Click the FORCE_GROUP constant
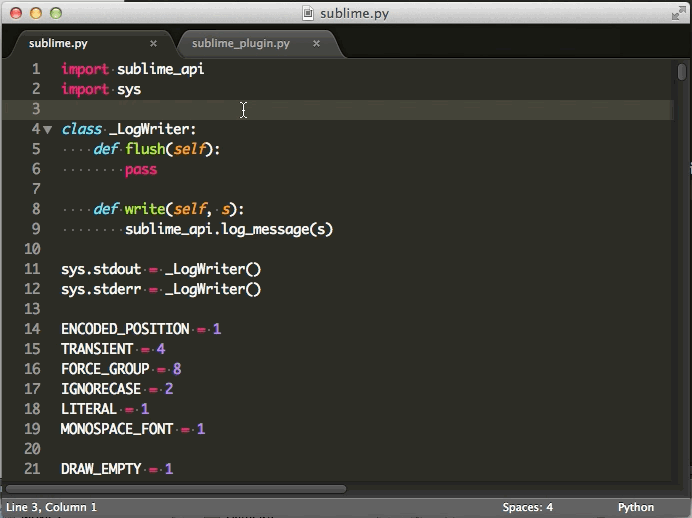This screenshot has height=518, width=692. click(x=105, y=369)
